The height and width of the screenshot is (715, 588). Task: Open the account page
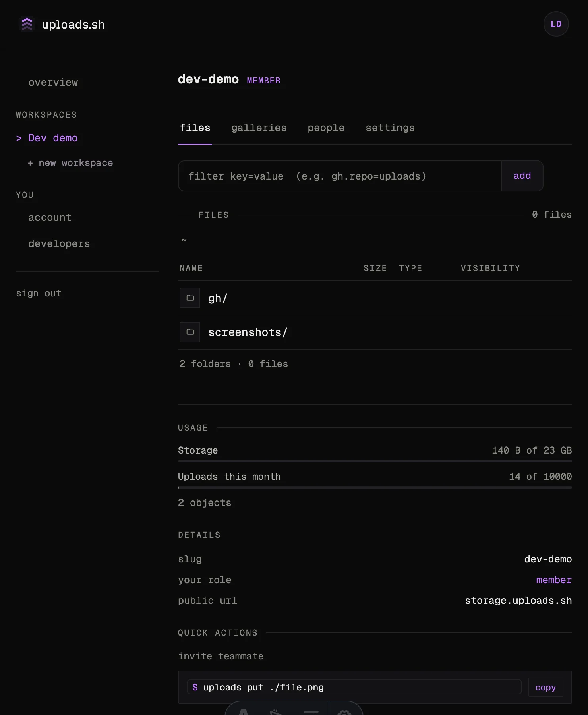[50, 218]
